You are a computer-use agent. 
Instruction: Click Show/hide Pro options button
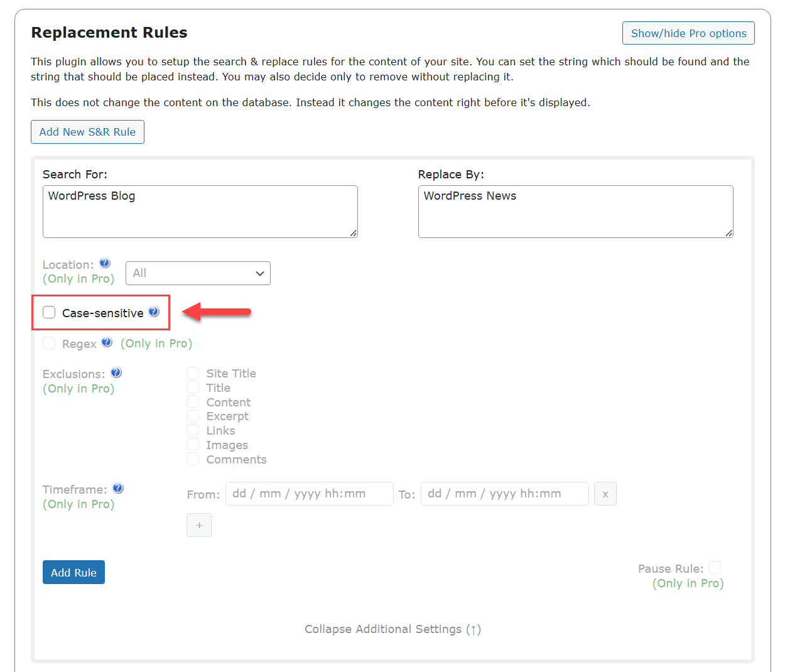[x=688, y=33]
